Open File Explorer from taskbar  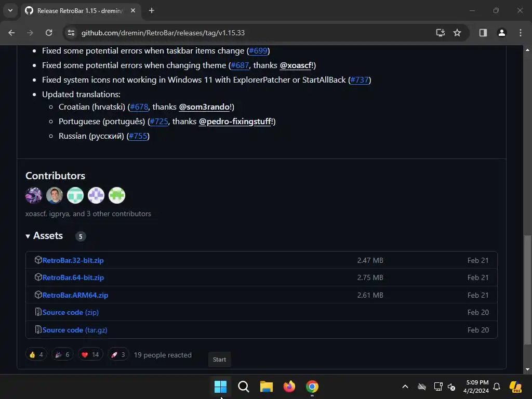pyautogui.click(x=267, y=387)
